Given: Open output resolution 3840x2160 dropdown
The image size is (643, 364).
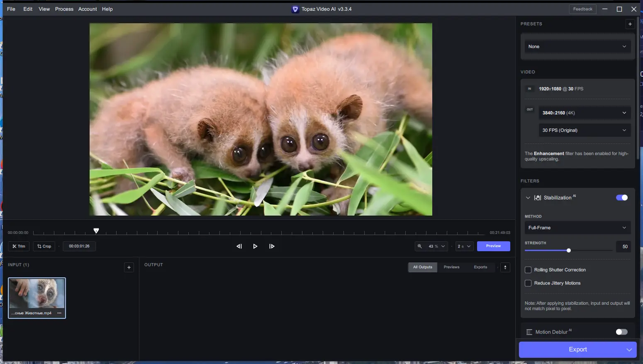Looking at the screenshot, I should point(584,113).
